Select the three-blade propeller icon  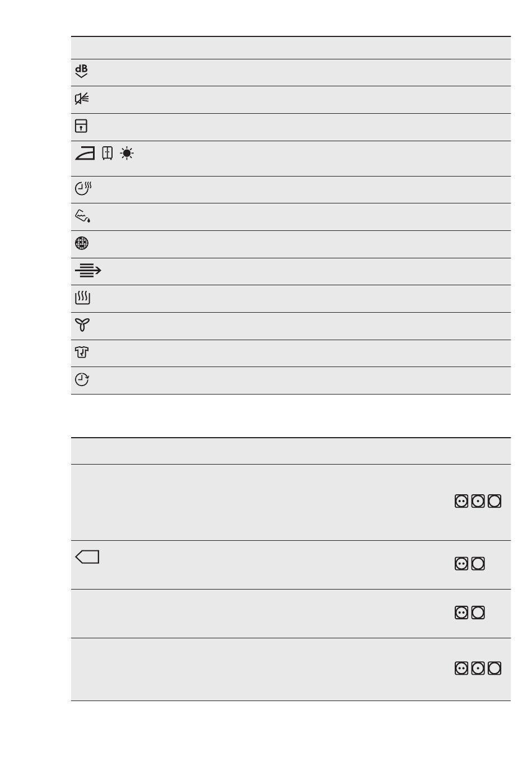(82, 325)
